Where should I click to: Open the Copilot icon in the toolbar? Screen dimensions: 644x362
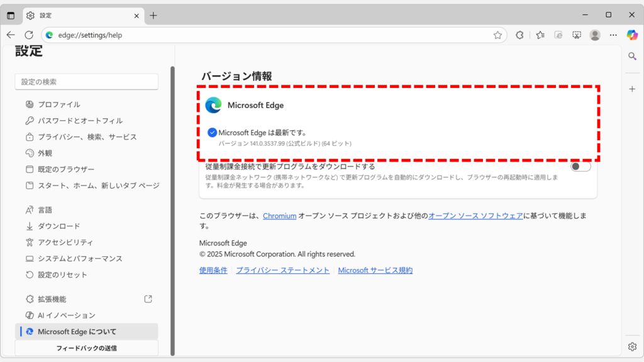(x=632, y=35)
